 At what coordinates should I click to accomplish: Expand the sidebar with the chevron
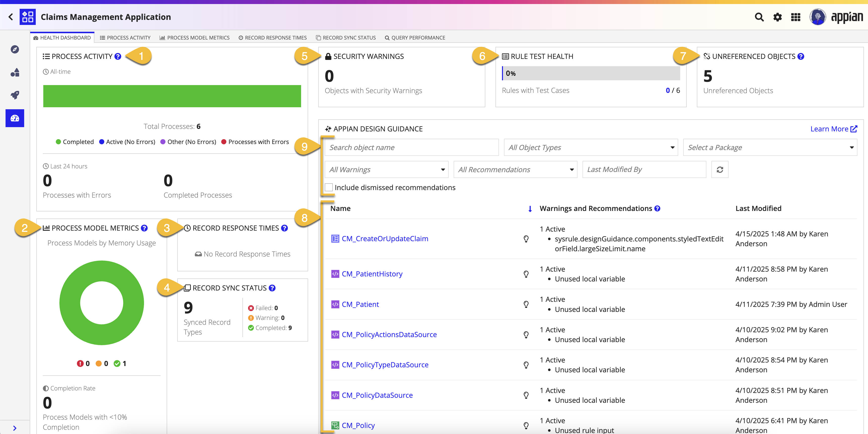(x=15, y=428)
